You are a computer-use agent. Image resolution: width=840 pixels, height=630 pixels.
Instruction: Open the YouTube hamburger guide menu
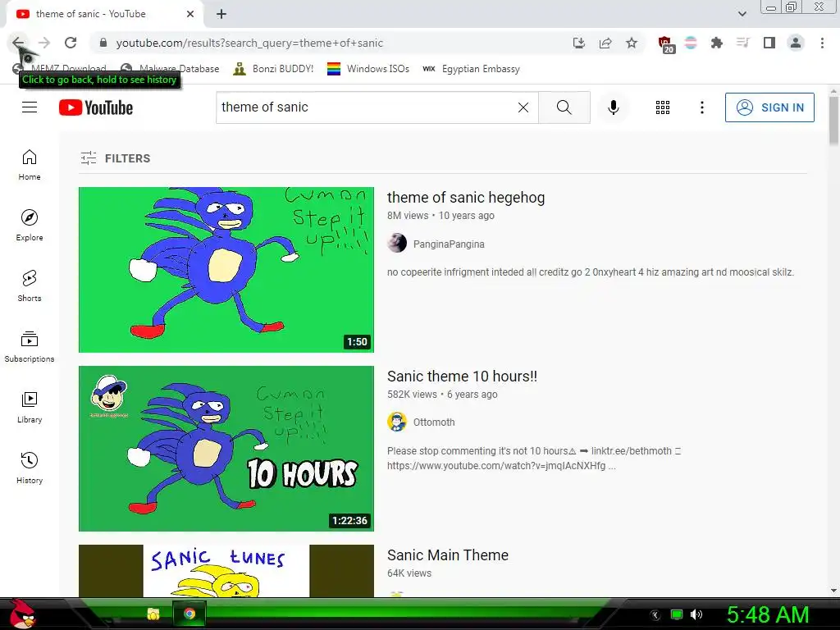(30, 107)
